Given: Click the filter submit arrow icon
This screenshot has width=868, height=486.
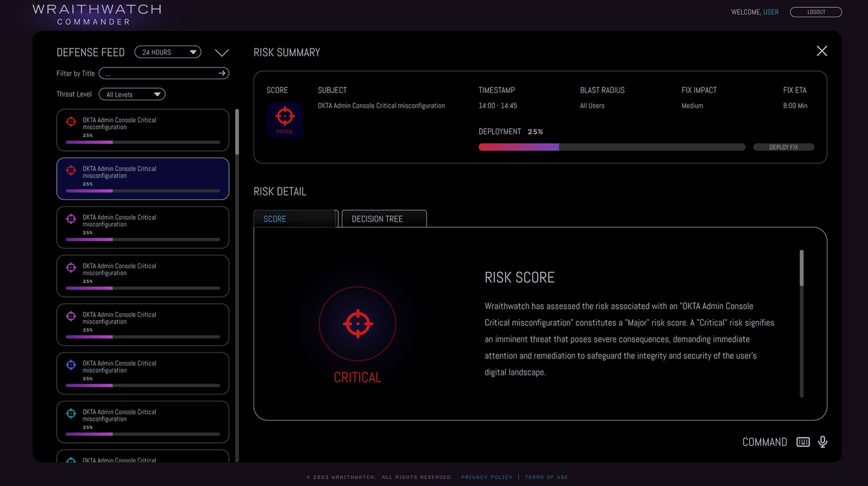Looking at the screenshot, I should click(222, 73).
